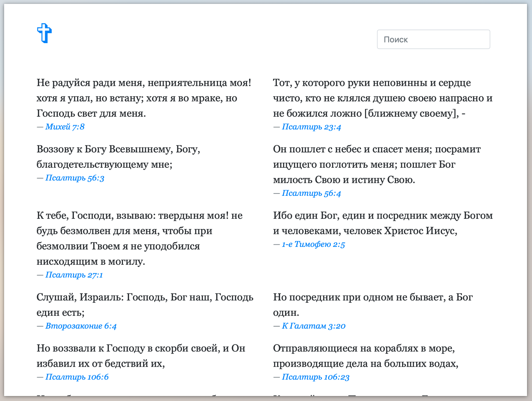This screenshot has width=532, height=401.
Task: Click verse 'Но воззвали к Господу в скорби'
Action: (x=141, y=356)
